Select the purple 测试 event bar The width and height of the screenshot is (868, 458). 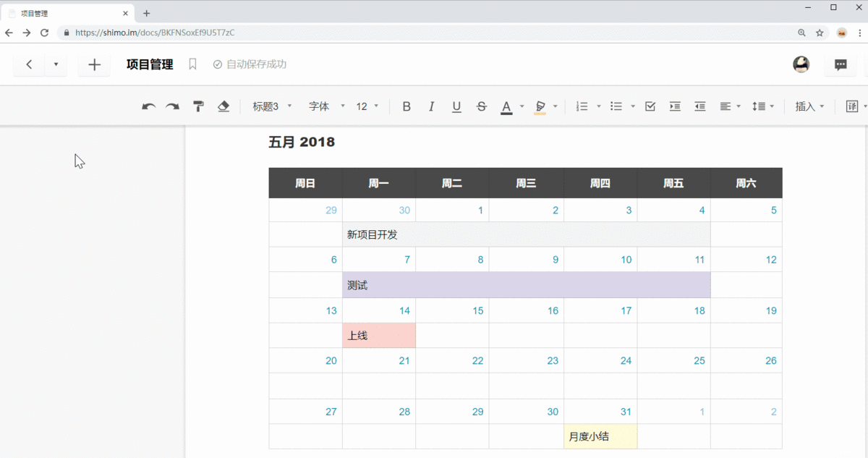coord(527,285)
